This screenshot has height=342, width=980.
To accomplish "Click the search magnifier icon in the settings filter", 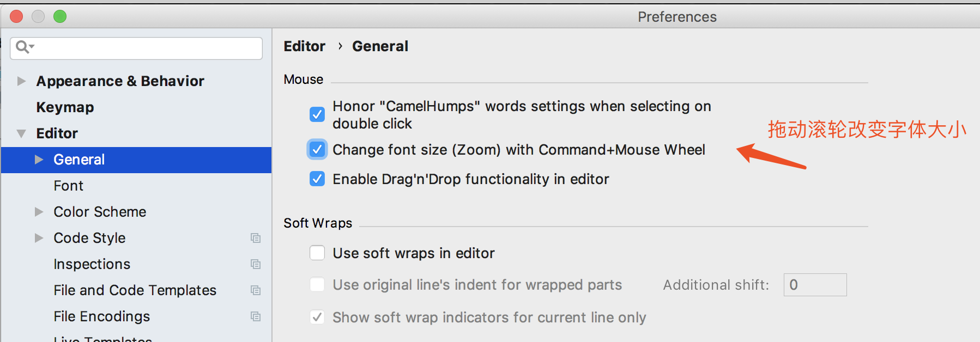I will click(23, 47).
